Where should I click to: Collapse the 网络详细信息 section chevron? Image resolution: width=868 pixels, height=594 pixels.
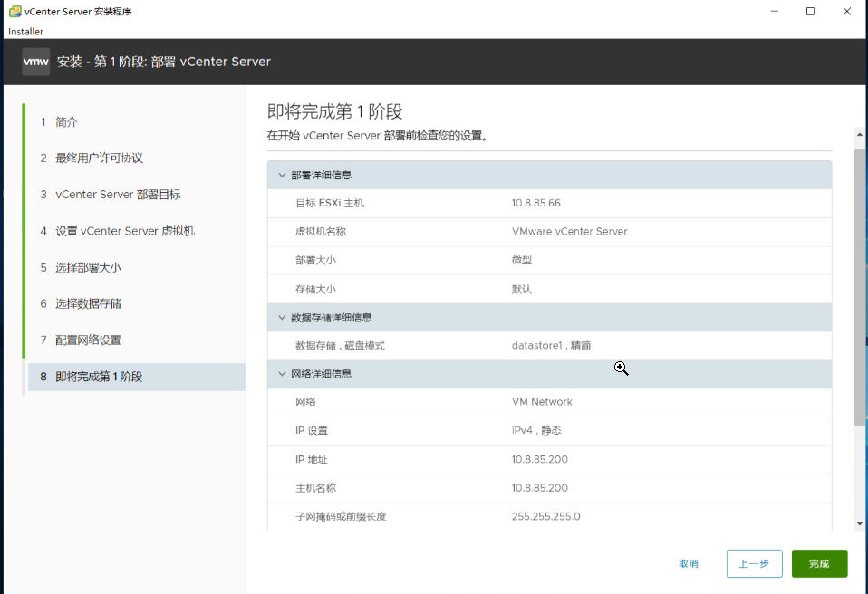point(282,374)
